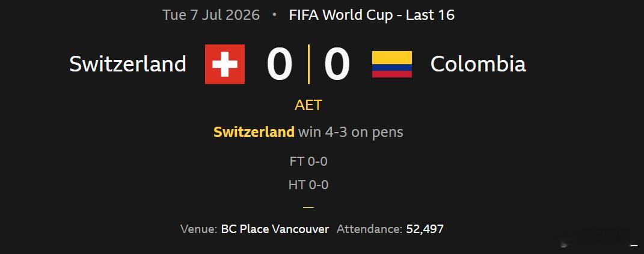
Task: Open BC Place Vancouver venue
Action: coord(275,229)
